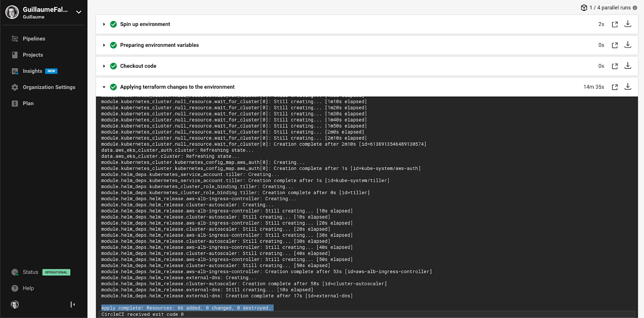Click the Organization Settings gear icon

pos(15,87)
